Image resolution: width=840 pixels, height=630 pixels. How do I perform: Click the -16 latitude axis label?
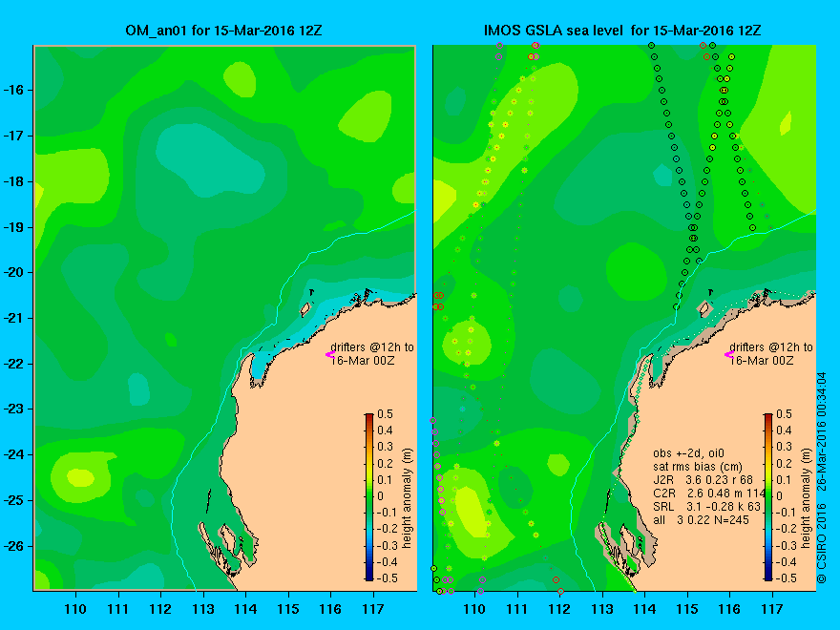coord(15,90)
